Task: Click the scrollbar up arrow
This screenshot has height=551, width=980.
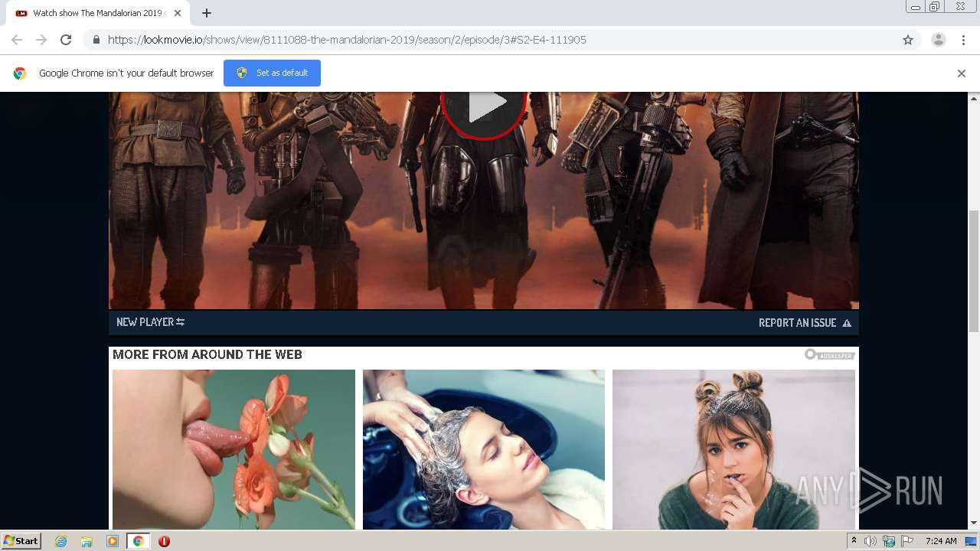Action: tap(974, 98)
